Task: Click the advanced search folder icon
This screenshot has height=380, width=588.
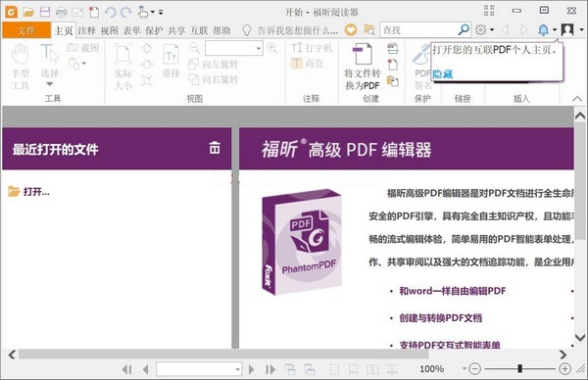Action: pyautogui.click(x=369, y=30)
